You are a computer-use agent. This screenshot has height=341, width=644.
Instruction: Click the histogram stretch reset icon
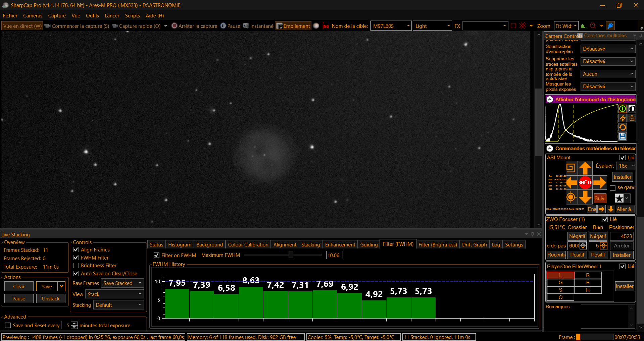623,127
